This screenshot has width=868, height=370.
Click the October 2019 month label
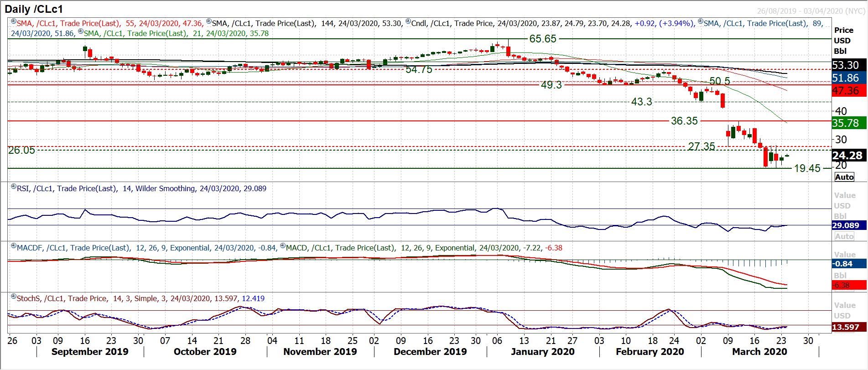point(205,352)
